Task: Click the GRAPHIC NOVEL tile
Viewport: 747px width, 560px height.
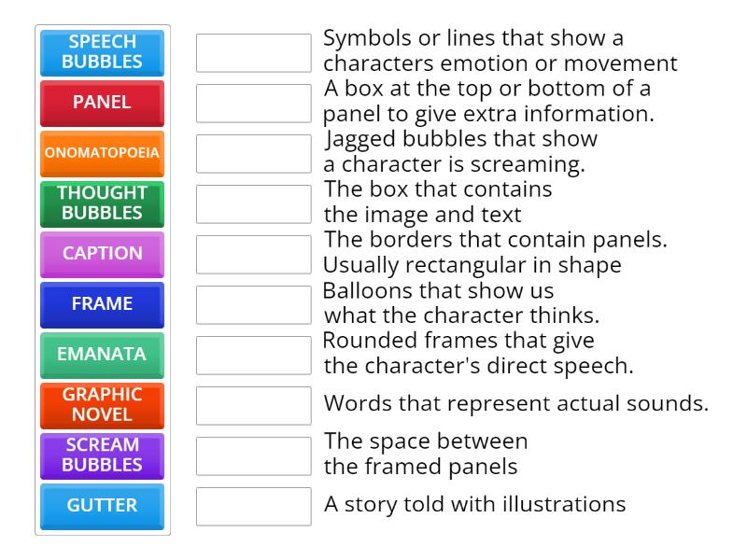Action: click(x=102, y=405)
